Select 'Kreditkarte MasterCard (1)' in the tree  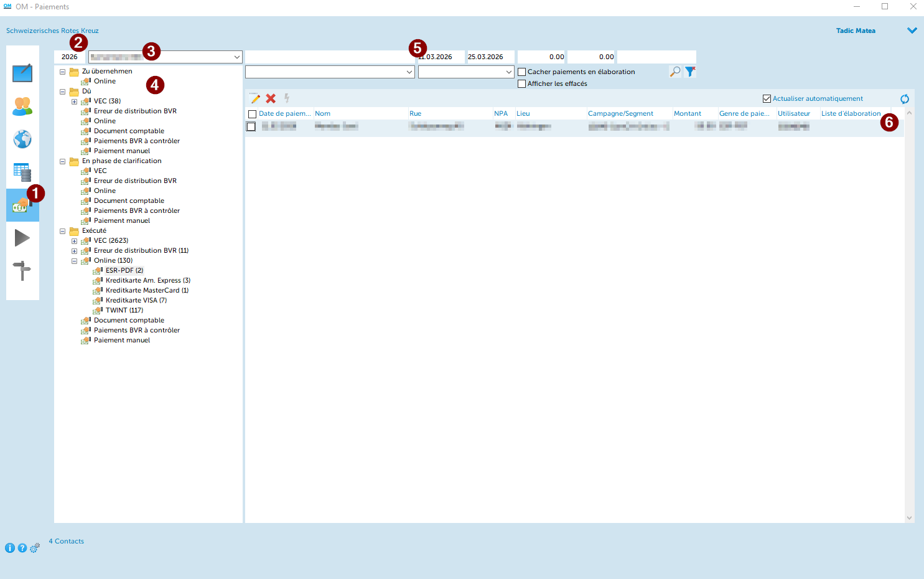click(x=147, y=290)
